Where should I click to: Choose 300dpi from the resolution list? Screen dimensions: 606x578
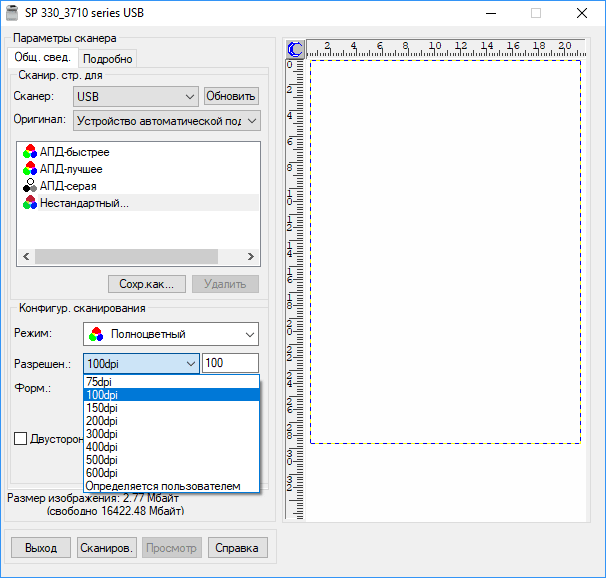click(x=172, y=434)
